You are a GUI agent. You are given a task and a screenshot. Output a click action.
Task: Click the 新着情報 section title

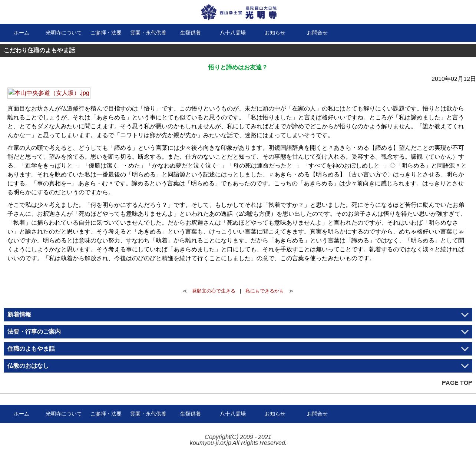pos(19,315)
